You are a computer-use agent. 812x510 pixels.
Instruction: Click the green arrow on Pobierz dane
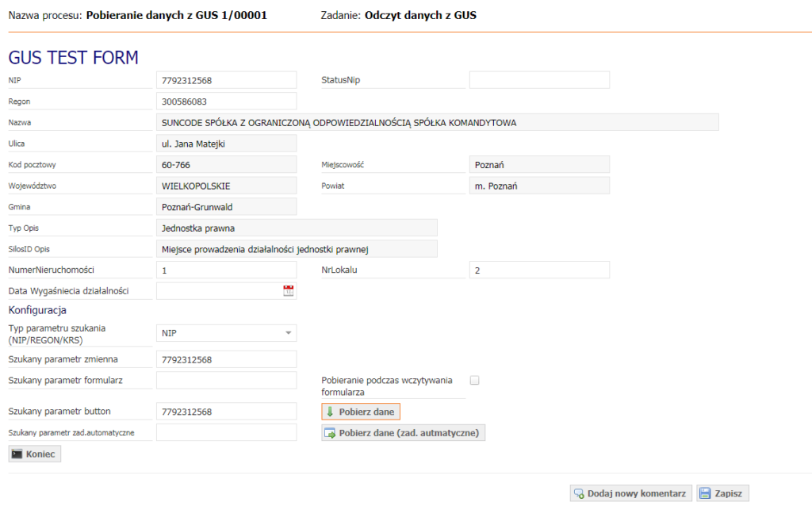pos(330,412)
